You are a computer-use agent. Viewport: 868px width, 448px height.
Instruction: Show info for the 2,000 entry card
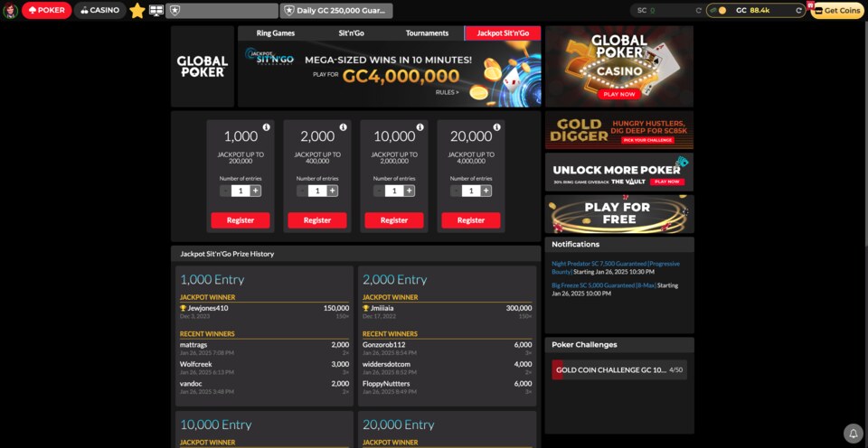click(x=344, y=127)
